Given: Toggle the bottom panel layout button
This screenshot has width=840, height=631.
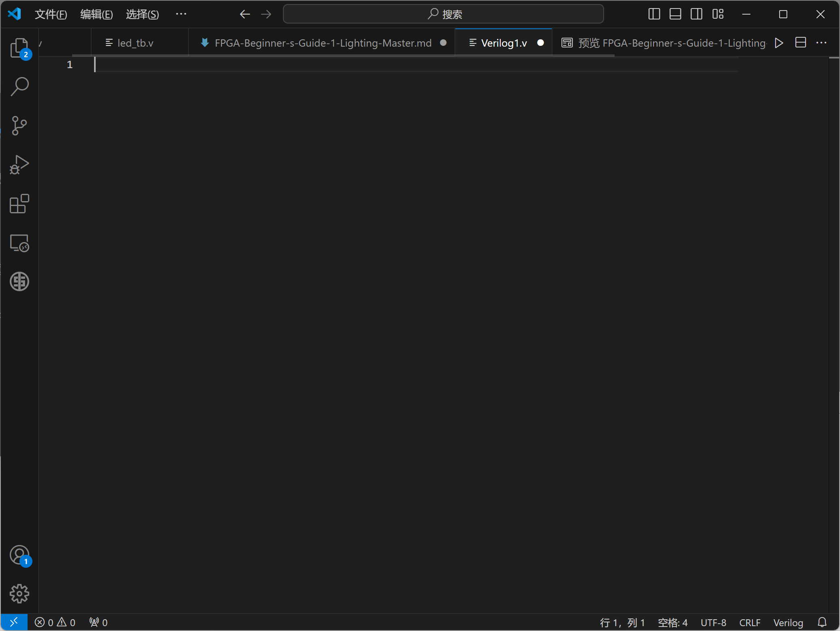Looking at the screenshot, I should point(675,14).
